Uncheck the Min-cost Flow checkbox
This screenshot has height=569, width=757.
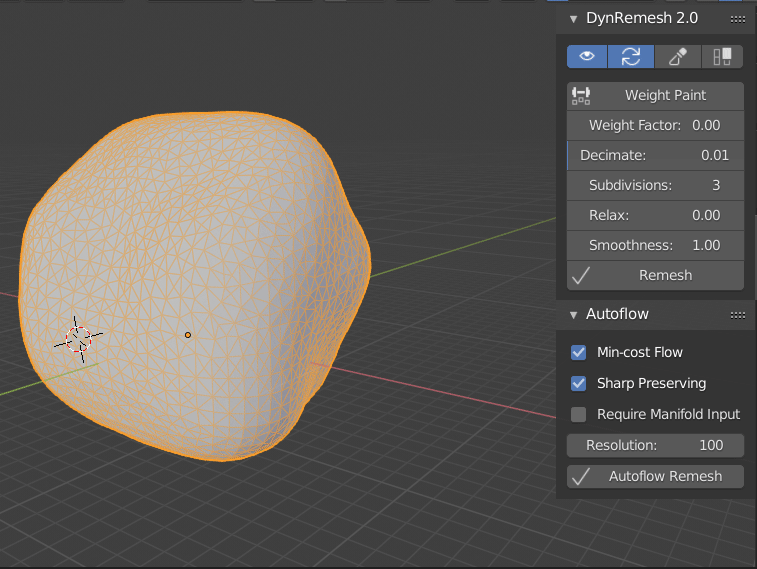point(578,352)
